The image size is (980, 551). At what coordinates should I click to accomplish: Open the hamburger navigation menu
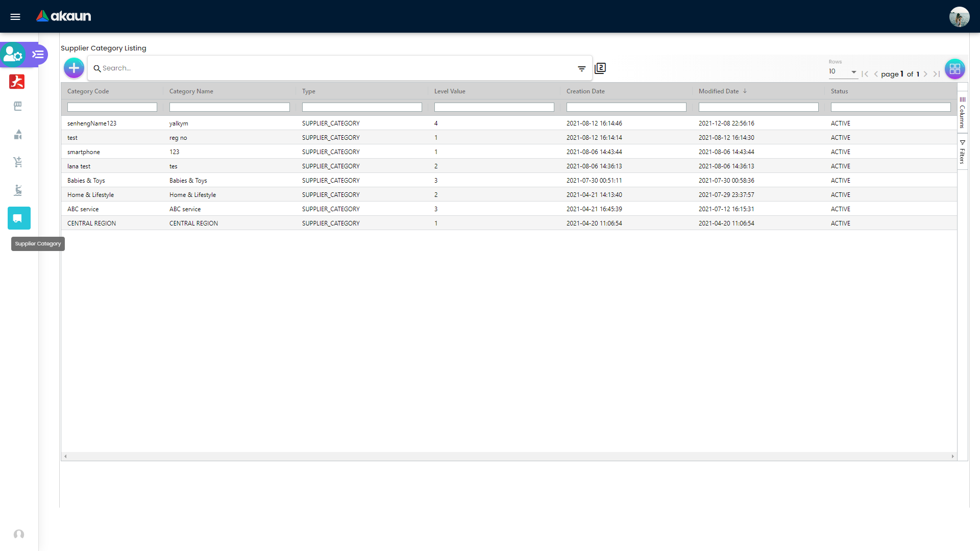pos(15,17)
